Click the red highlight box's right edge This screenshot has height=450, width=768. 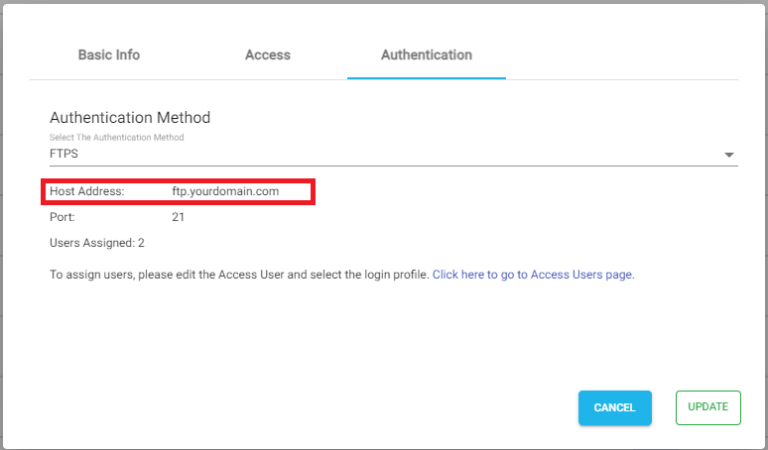[x=313, y=191]
